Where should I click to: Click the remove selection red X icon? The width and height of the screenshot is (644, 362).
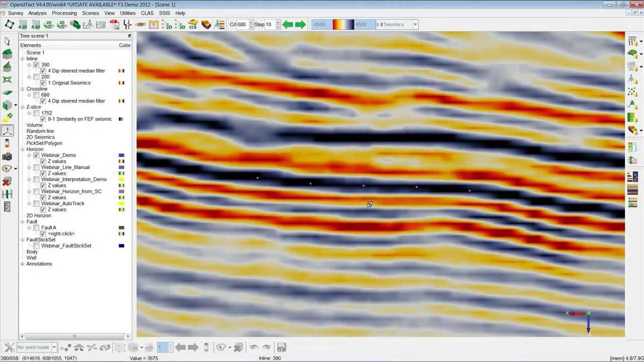pos(7,182)
